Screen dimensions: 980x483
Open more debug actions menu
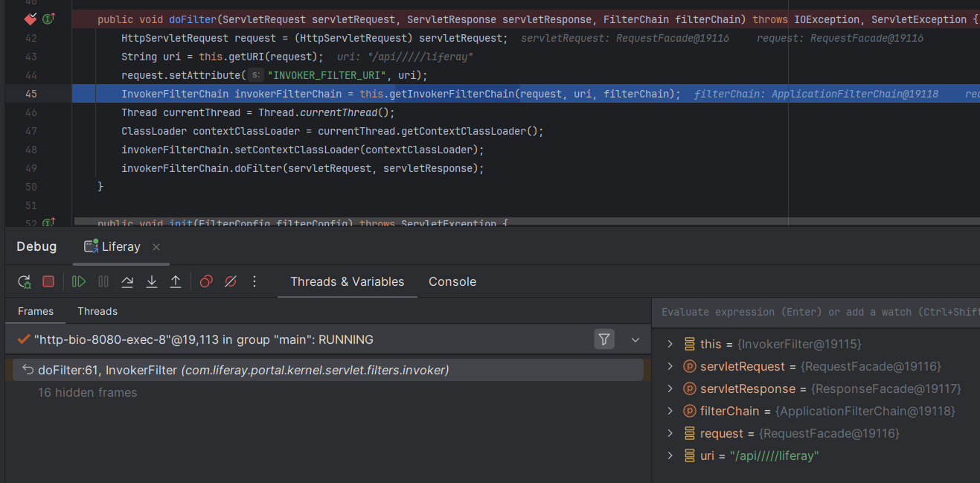[x=254, y=281]
